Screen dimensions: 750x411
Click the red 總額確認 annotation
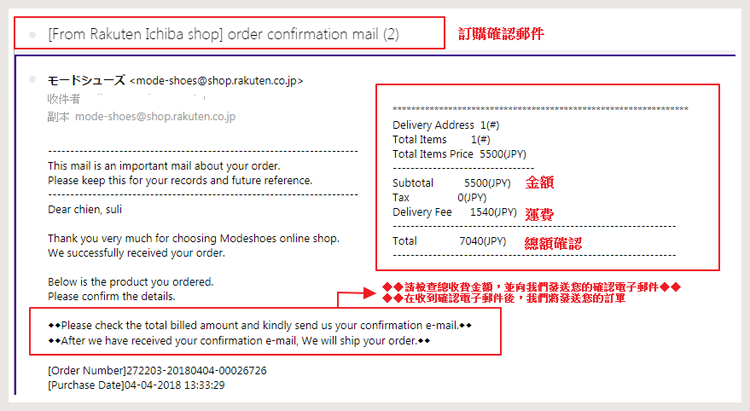point(553,244)
